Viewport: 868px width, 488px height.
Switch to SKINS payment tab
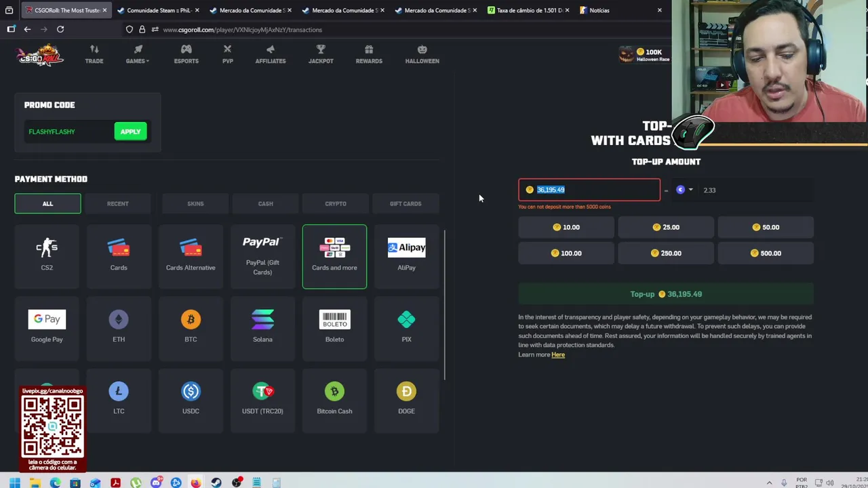(x=195, y=203)
